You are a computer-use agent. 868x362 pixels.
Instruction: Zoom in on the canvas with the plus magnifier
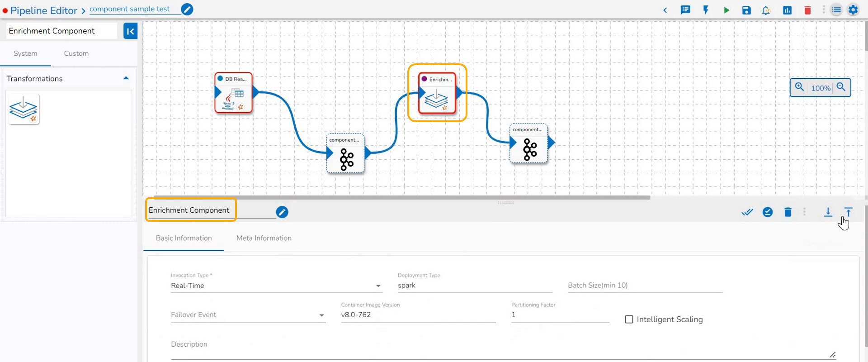tap(799, 87)
